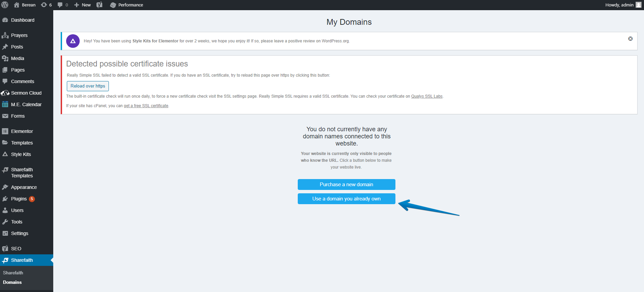Click the Settings sidebar icon
This screenshot has width=644, height=292.
tap(5, 233)
